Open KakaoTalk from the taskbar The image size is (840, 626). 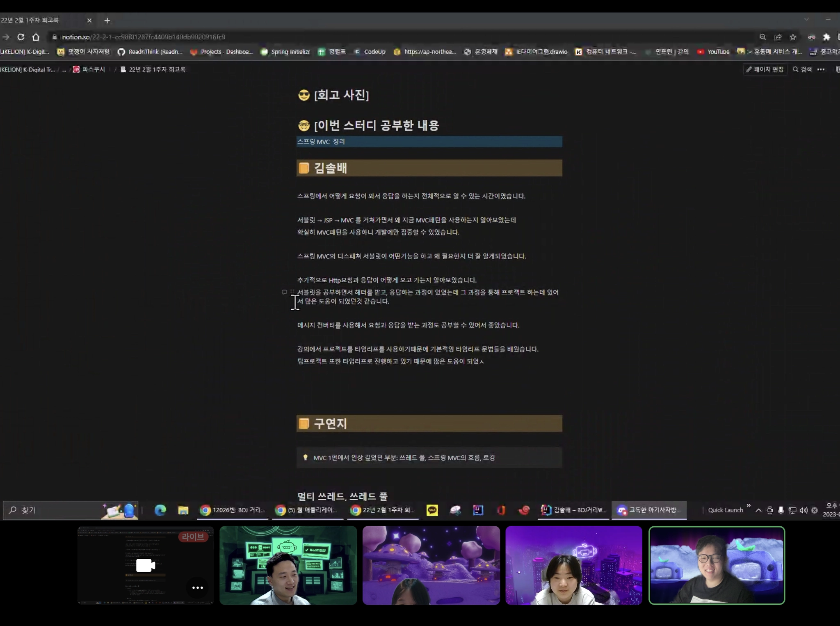tap(432, 510)
